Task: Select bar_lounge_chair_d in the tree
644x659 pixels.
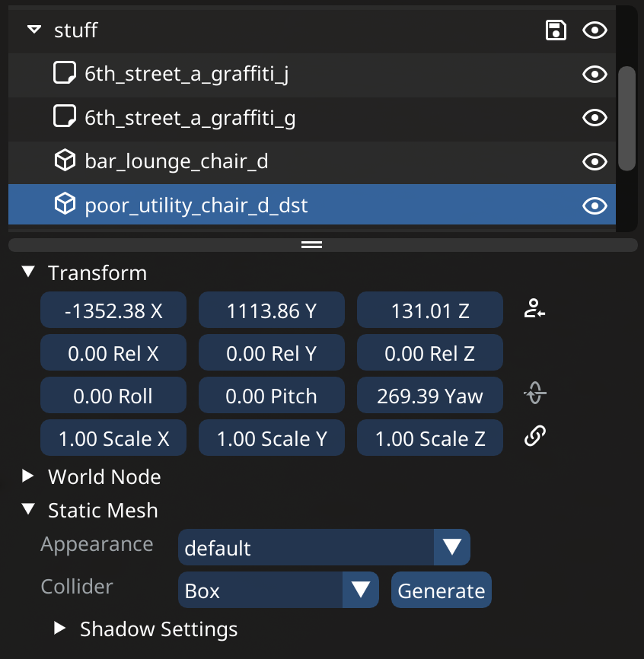Action: pos(177,161)
